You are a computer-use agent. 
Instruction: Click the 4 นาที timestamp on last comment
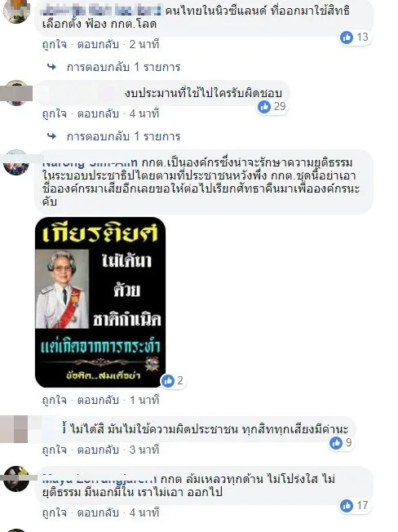(x=144, y=512)
